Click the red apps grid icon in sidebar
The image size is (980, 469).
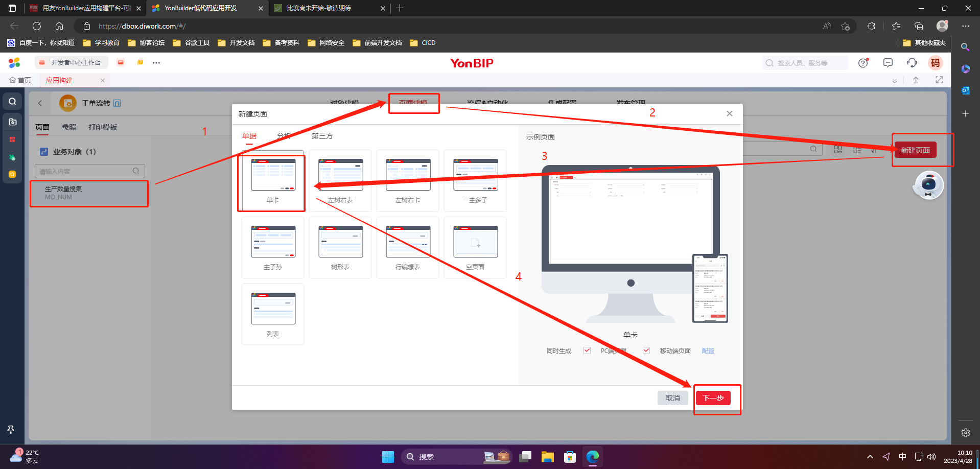pyautogui.click(x=12, y=139)
